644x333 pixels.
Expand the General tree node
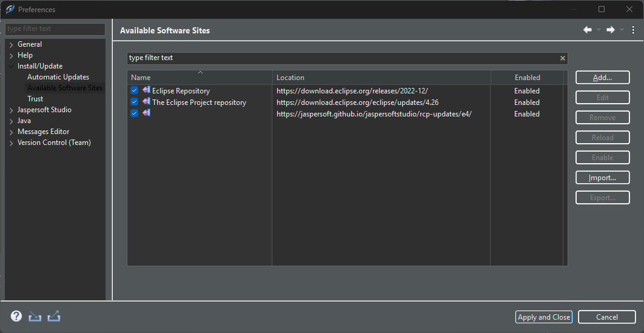click(x=11, y=44)
